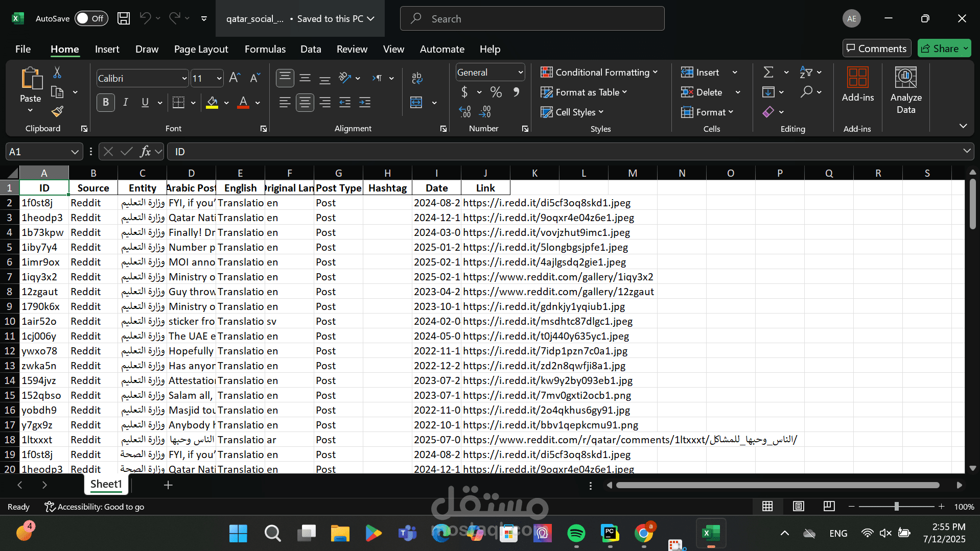This screenshot has width=980, height=551.
Task: Toggle the AutoSave switch
Action: pyautogui.click(x=90, y=19)
